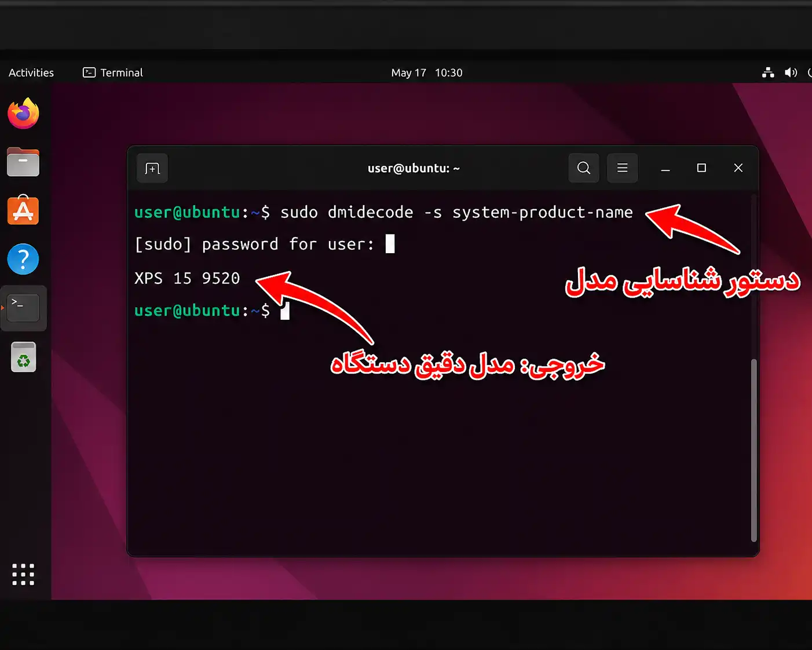Launch Ubuntu Software from the dock
812x650 pixels.
[23, 210]
